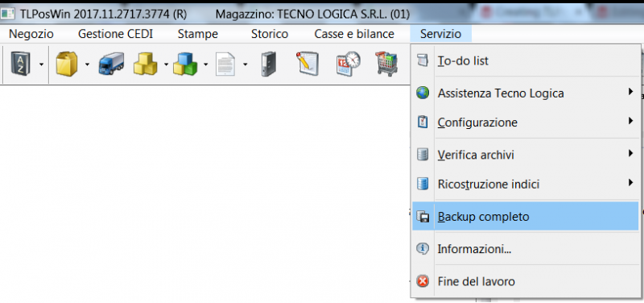The width and height of the screenshot is (644, 303).
Task: Click the multicolored cubes toolbar icon
Action: click(185, 64)
